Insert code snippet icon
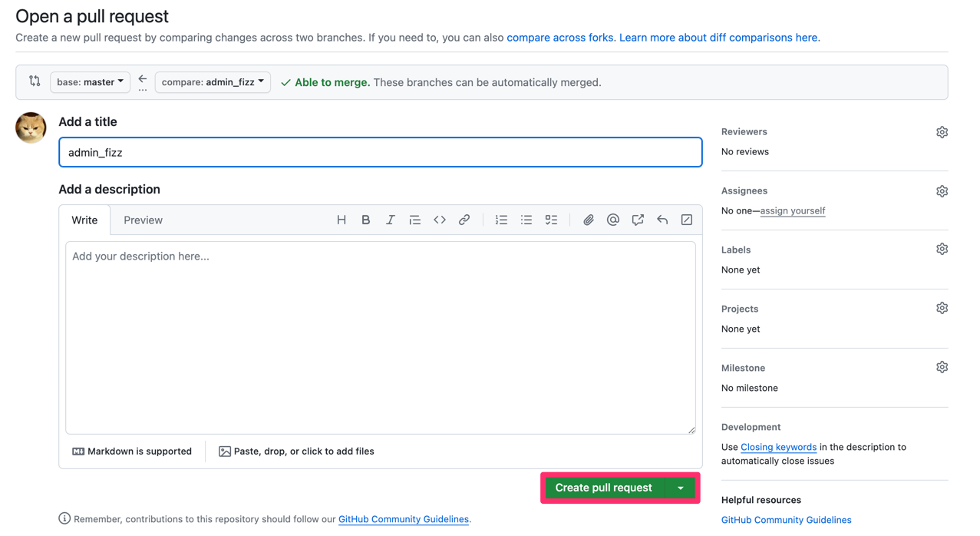This screenshot has width=980, height=536. (440, 220)
